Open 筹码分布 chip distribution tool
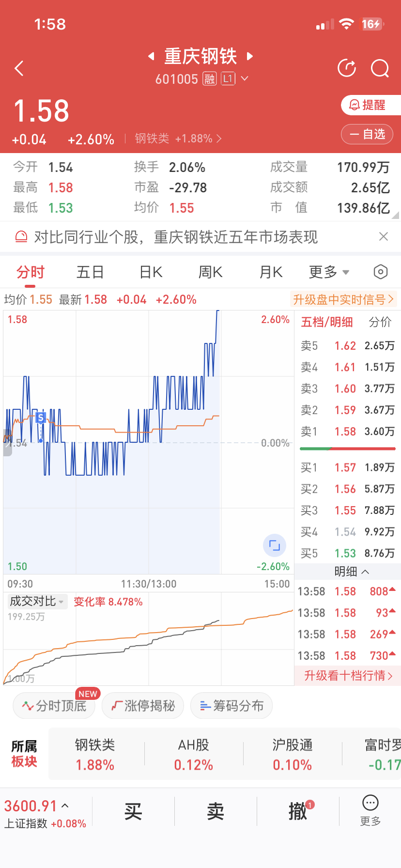The image size is (401, 868). click(231, 706)
